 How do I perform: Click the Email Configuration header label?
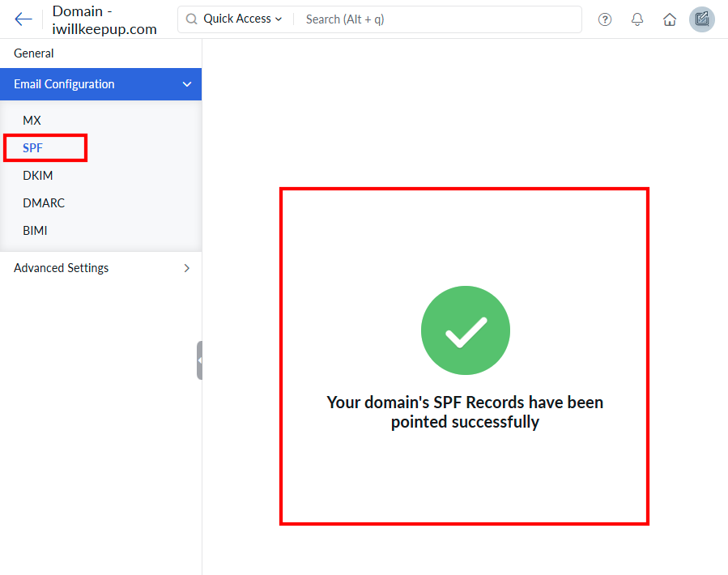click(x=64, y=84)
